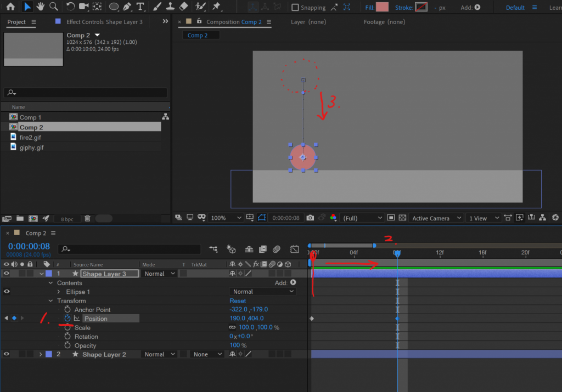Screen dimensions: 562x392
Task: Toggle the Position stopwatch keyframing
Action: click(68, 319)
